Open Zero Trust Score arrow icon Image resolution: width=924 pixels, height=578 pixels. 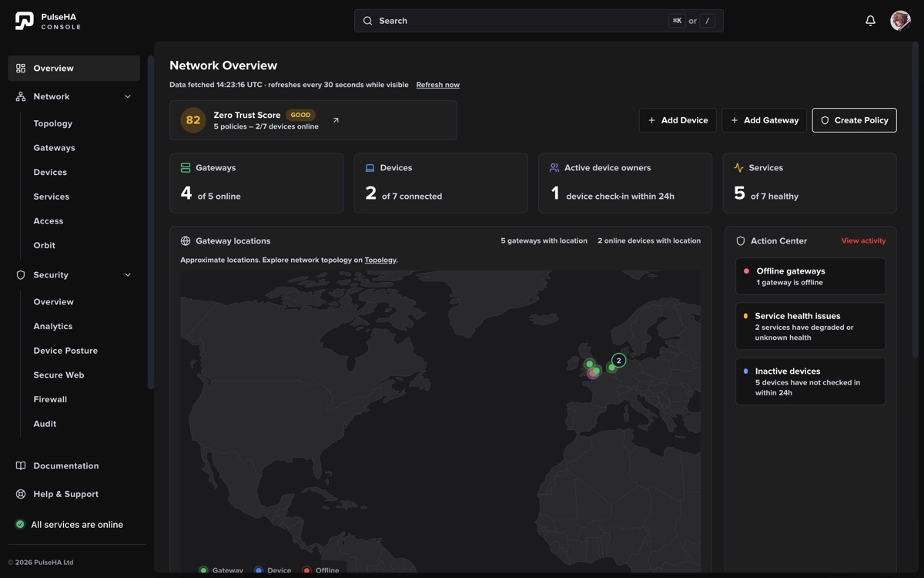pos(336,120)
